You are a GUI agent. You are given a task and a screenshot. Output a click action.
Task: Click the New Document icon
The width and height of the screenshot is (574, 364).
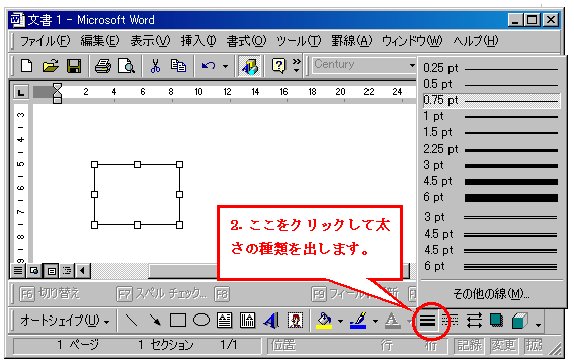[x=26, y=66]
